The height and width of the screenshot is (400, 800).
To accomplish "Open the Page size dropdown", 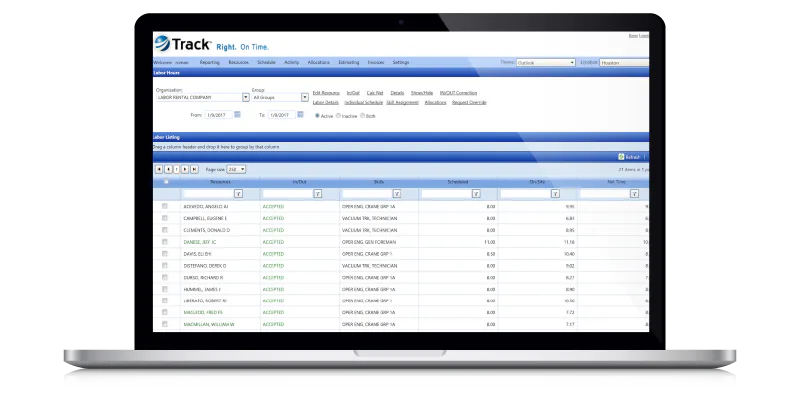I will [x=236, y=169].
